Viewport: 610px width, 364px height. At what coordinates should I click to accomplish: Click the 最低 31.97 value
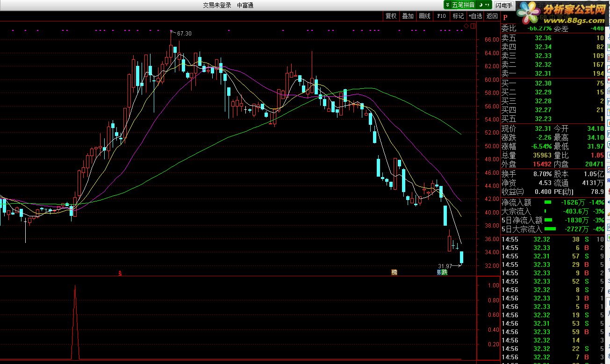[595, 146]
